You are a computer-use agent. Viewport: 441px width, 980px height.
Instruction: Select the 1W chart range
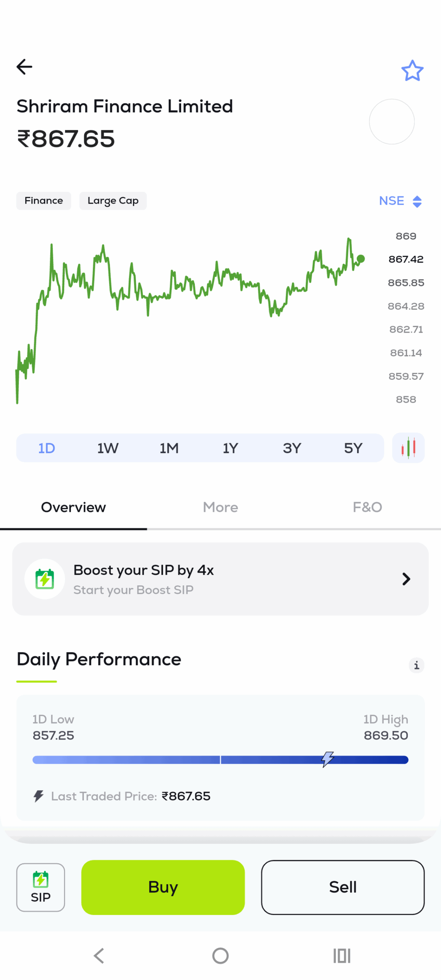[108, 448]
